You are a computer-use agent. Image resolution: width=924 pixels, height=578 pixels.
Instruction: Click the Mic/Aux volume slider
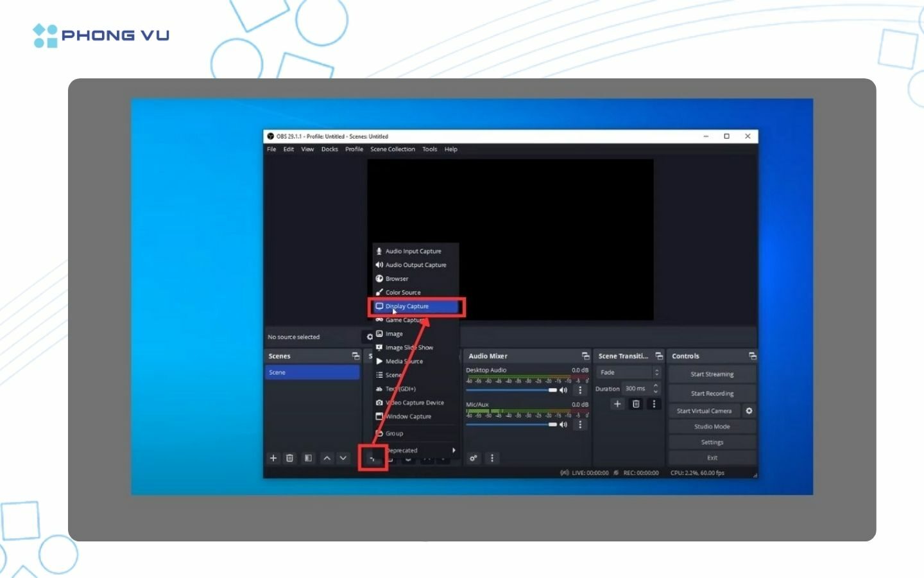point(511,425)
